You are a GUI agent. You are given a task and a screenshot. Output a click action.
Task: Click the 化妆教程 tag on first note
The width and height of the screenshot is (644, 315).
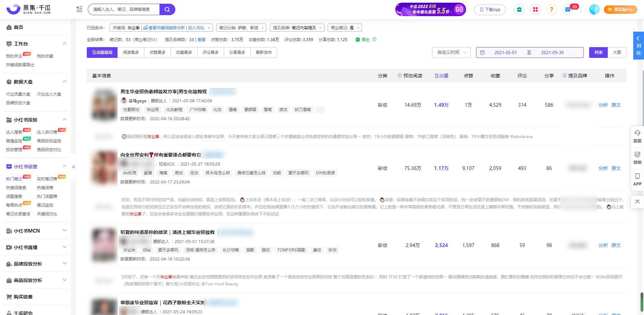coord(174,110)
